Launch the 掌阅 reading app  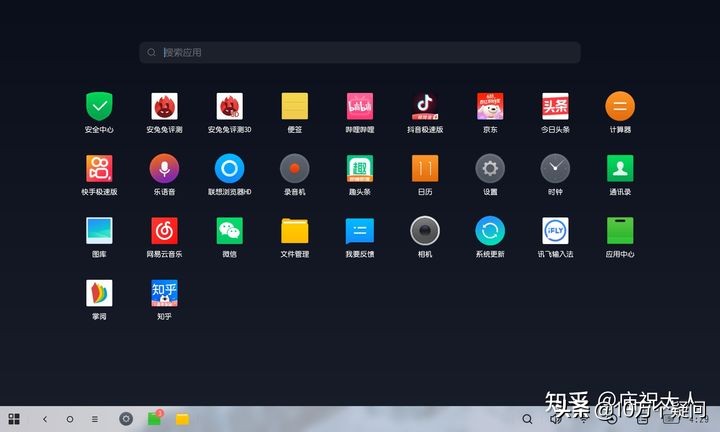pyautogui.click(x=99, y=293)
